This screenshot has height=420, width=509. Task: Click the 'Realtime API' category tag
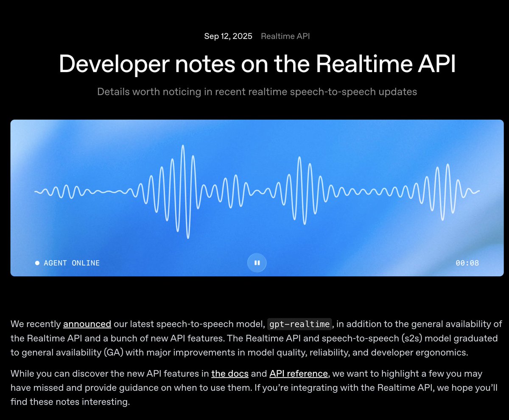285,36
